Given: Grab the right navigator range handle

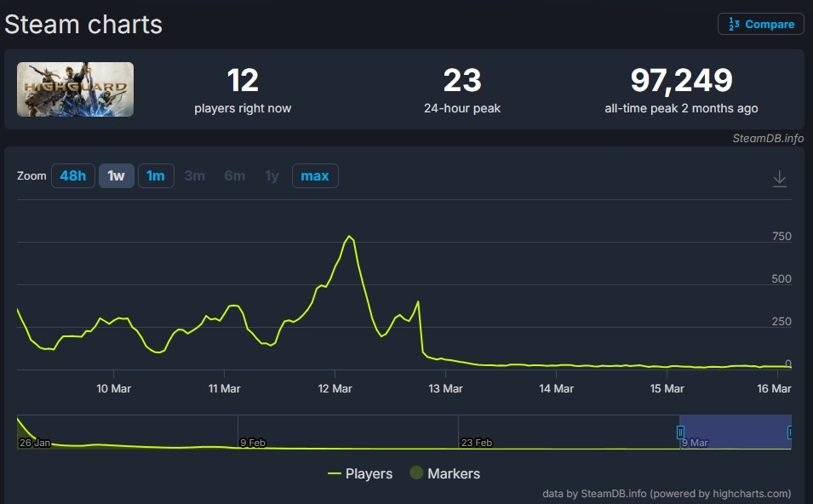Looking at the screenshot, I should point(790,432).
